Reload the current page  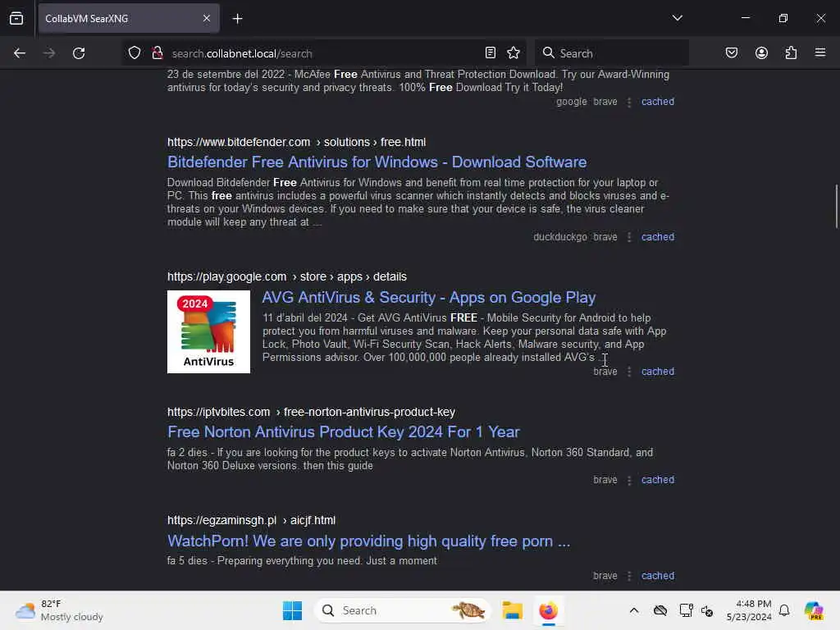click(79, 53)
